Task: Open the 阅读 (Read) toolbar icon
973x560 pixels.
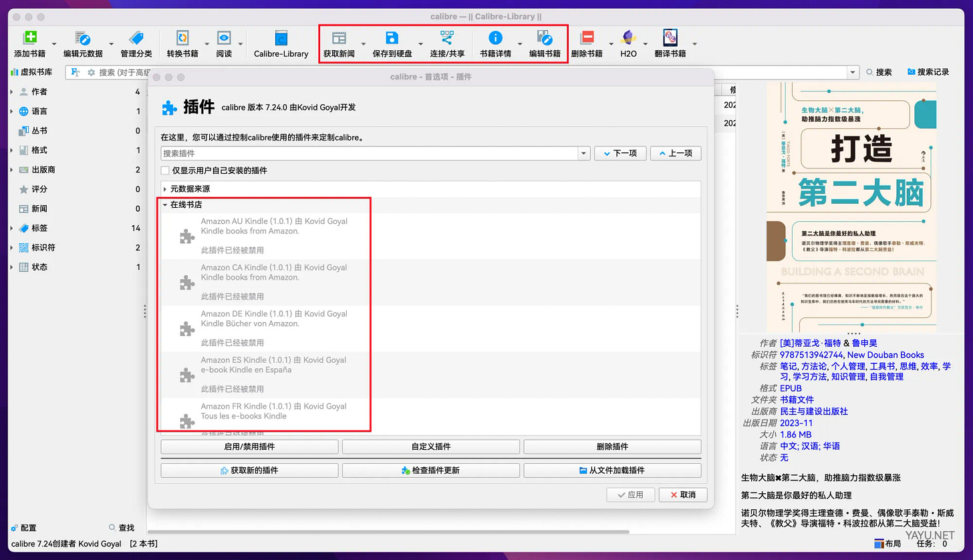Action: pos(224,38)
